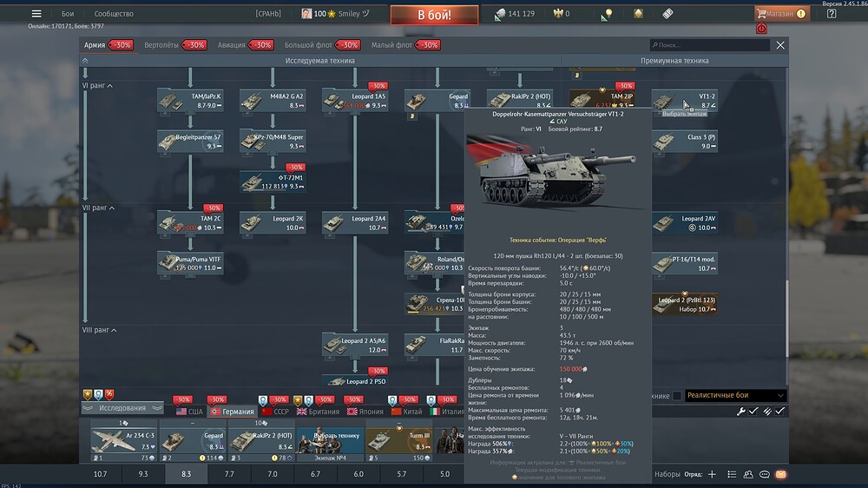This screenshot has height=488, width=868.
Task: Click the Silver Lions currency icon
Action: pyautogui.click(x=501, y=14)
